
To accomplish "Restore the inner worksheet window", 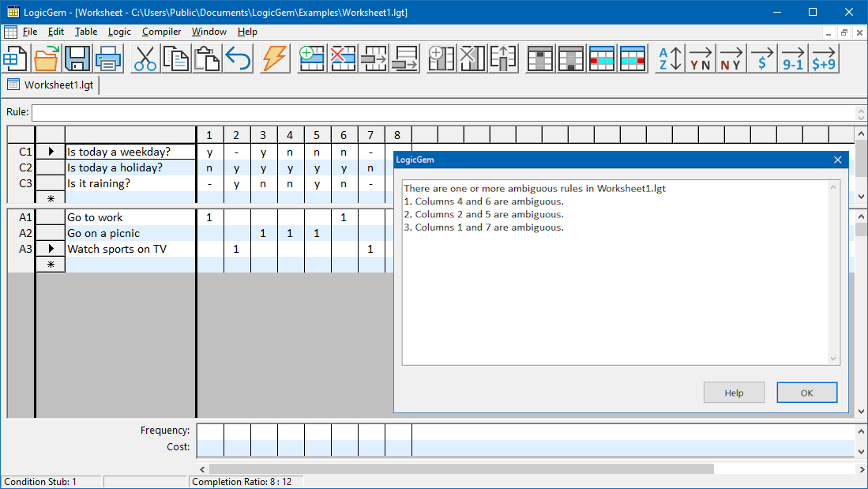I will 844,32.
